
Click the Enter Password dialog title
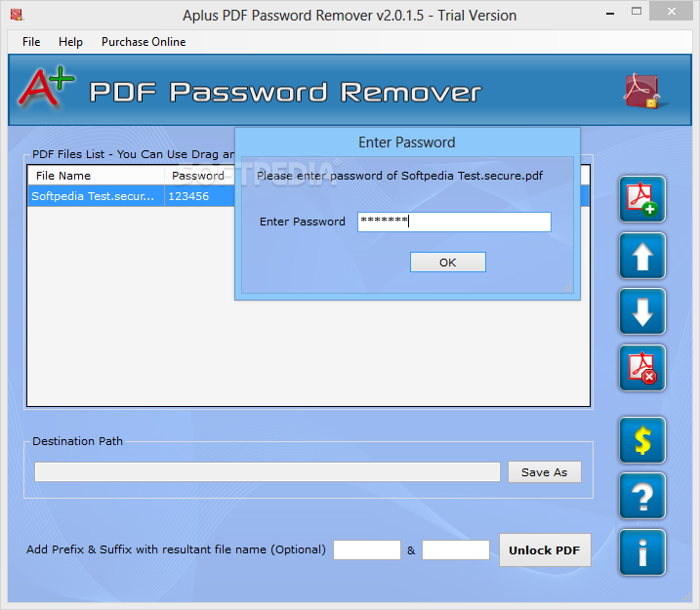tap(407, 142)
